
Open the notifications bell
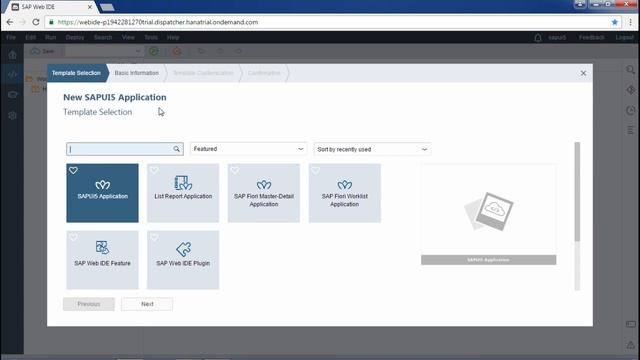(x=538, y=38)
